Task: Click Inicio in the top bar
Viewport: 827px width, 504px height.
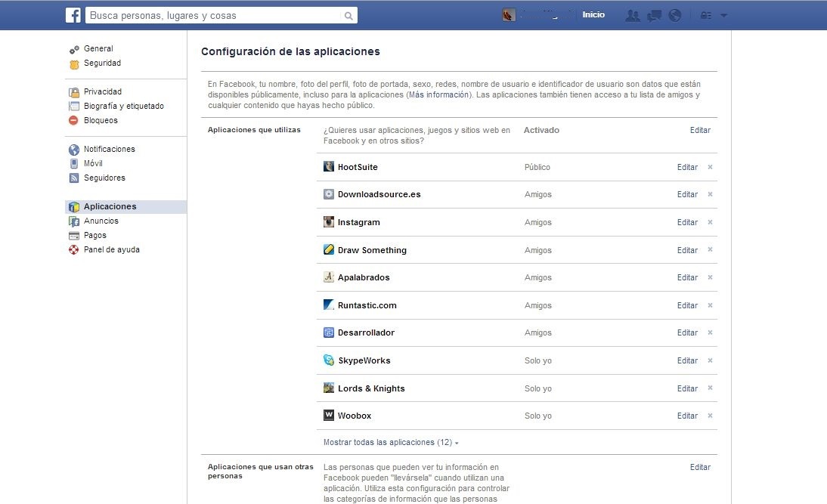Action: click(x=593, y=15)
